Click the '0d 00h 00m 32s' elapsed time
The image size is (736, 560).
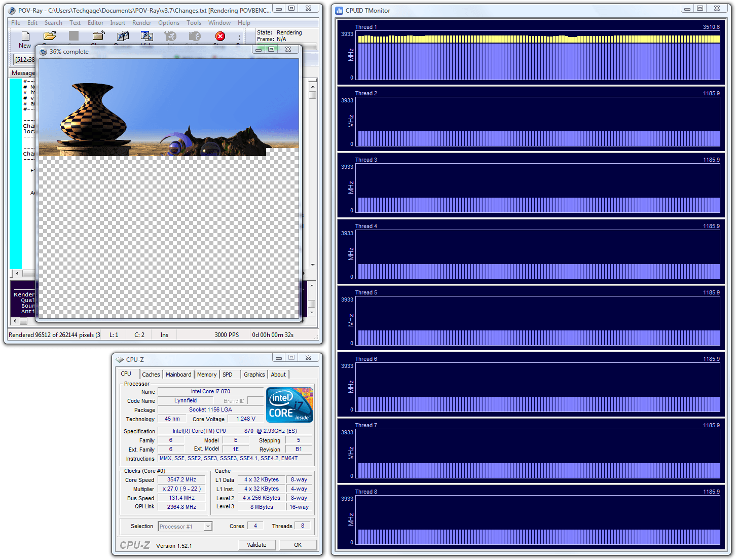pyautogui.click(x=273, y=335)
